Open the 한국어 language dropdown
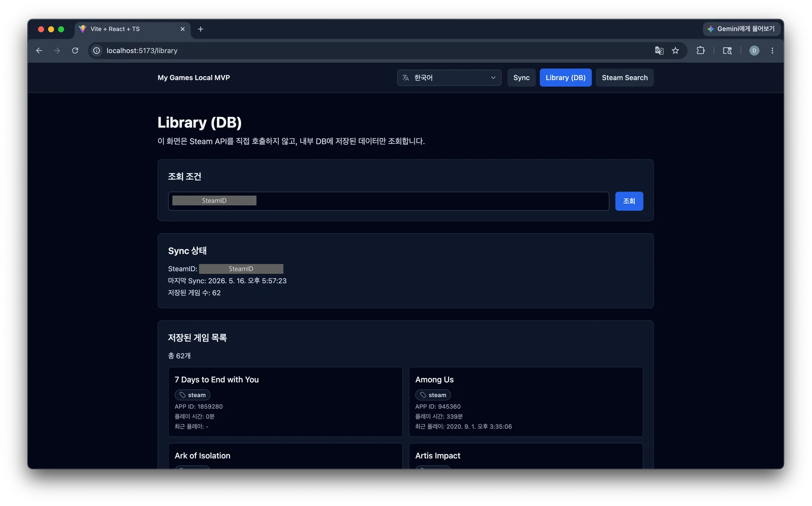The width and height of the screenshot is (812, 506). [x=449, y=78]
